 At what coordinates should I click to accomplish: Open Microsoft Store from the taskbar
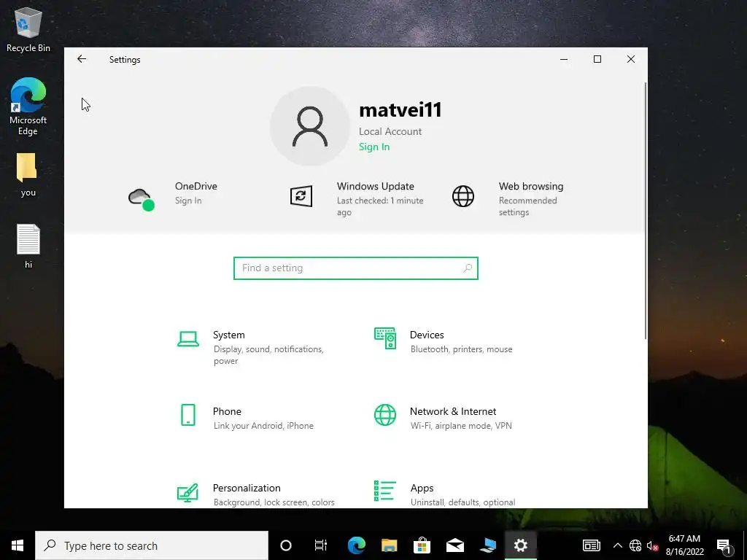(x=422, y=545)
